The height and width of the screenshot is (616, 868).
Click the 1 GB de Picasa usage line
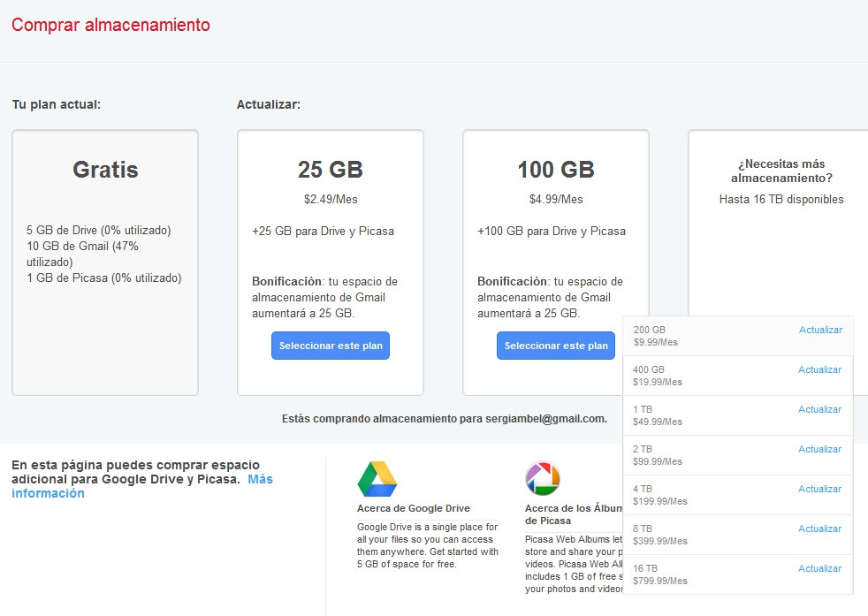coord(104,278)
